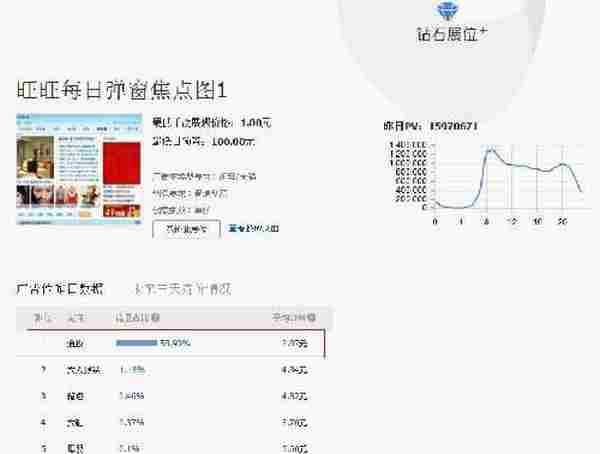
Task: Click the rank column header in table
Action: pos(44,318)
